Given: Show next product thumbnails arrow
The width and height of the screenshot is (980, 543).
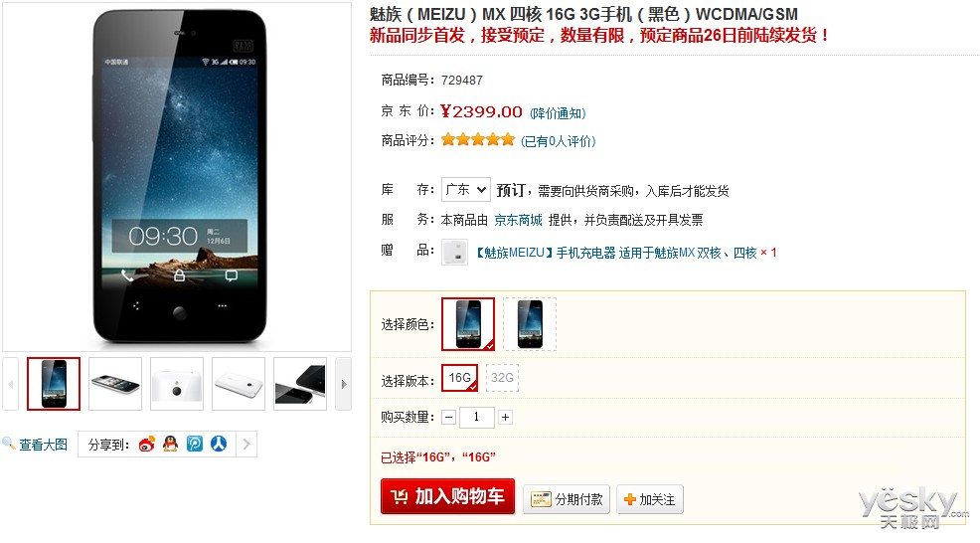Looking at the screenshot, I should click(343, 384).
